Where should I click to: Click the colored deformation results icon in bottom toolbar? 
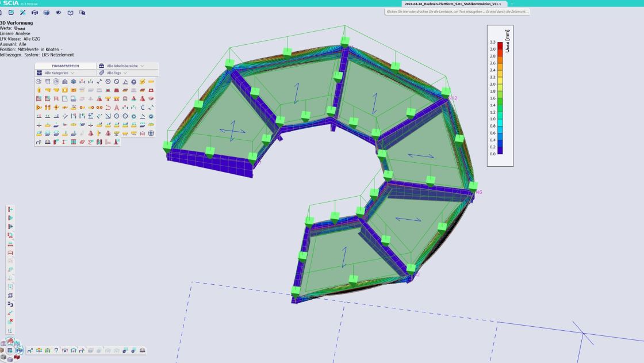click(x=39, y=350)
